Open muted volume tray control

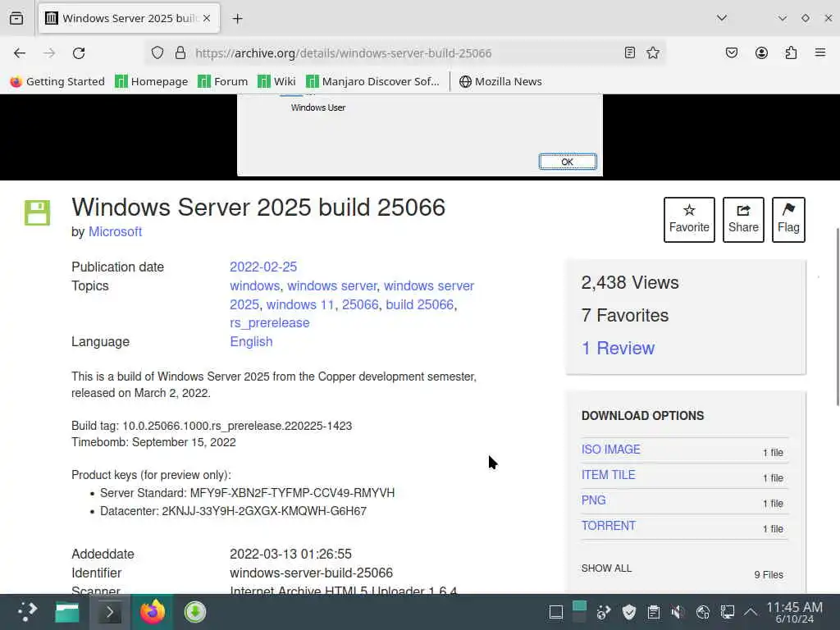tap(678, 612)
